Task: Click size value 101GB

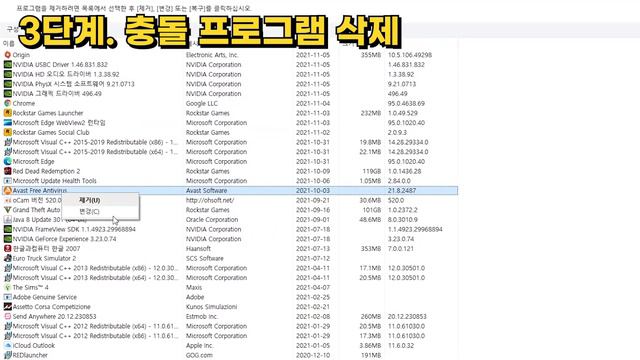Action: [x=371, y=210]
